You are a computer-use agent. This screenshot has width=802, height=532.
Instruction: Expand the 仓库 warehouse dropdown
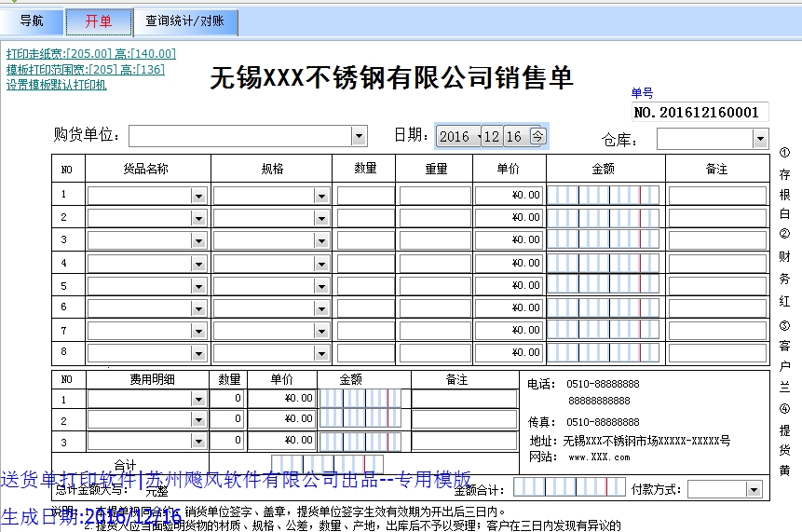click(760, 139)
